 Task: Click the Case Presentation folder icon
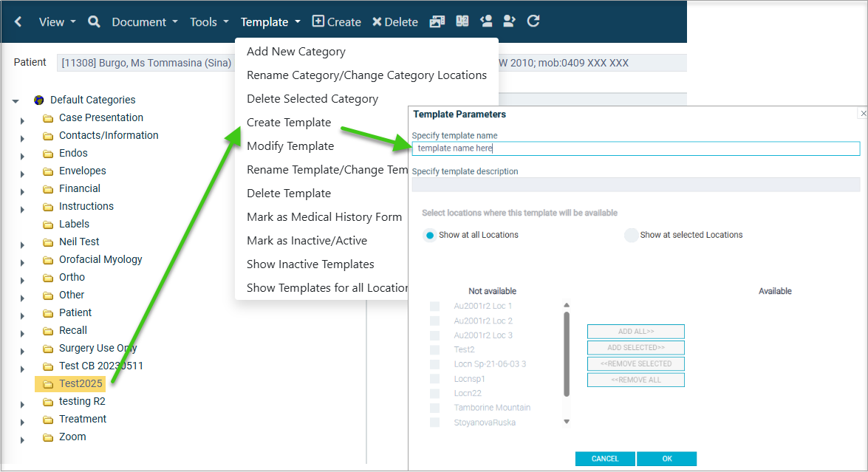(x=48, y=118)
